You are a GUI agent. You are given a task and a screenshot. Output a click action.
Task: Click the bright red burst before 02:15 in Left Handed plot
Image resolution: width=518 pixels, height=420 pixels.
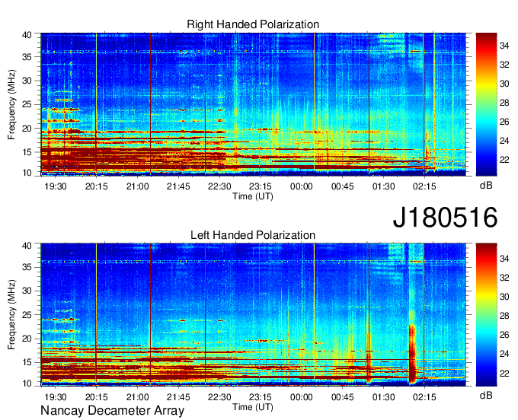coord(412,353)
